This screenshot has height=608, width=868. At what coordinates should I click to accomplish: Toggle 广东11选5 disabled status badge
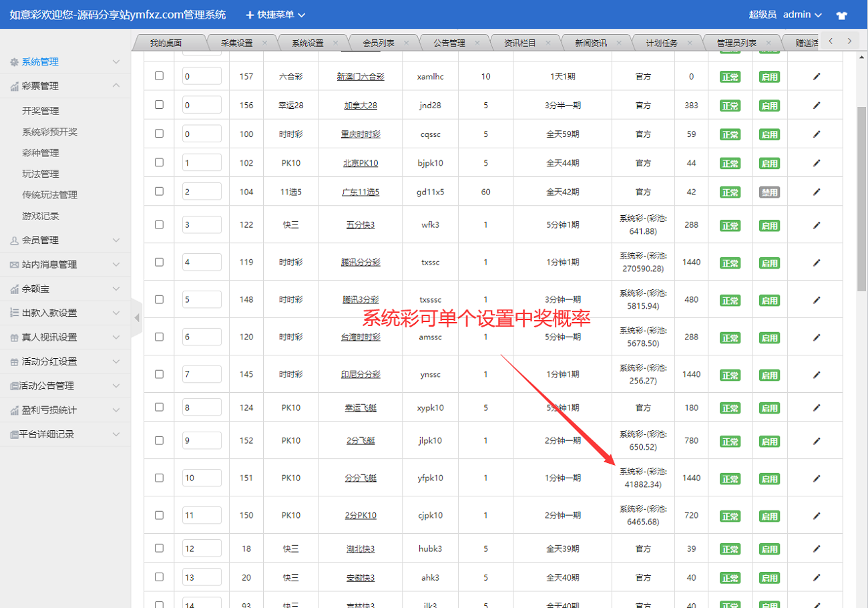769,192
